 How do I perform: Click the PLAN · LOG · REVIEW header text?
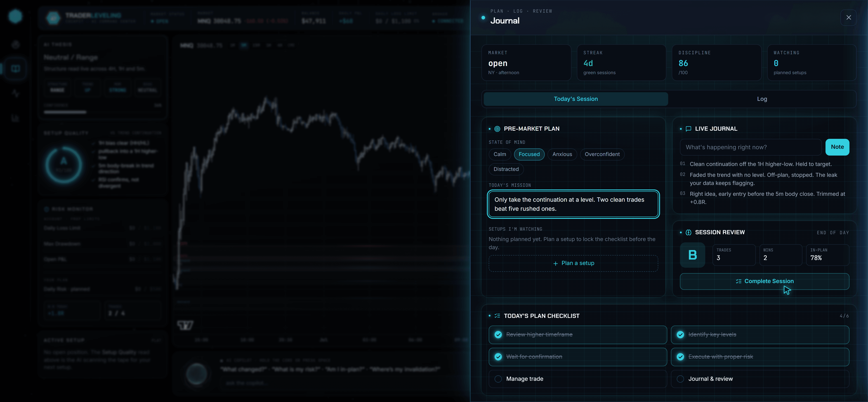521,11
